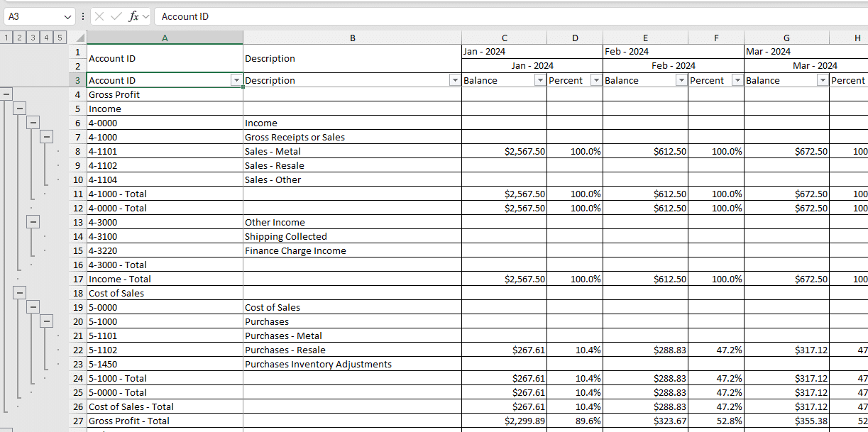Click the Enter checkmark icon in formula bar
Viewport: 868px width, 432px height.
coord(116,16)
